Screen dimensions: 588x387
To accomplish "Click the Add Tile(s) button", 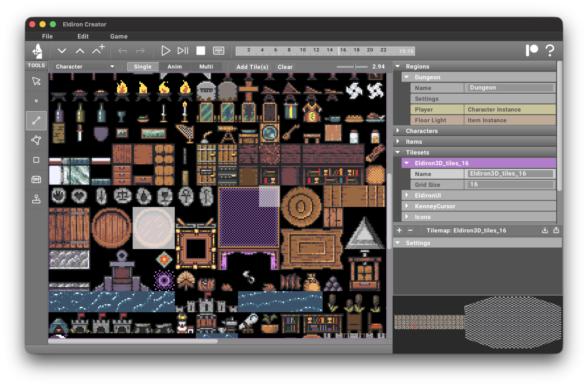I will (x=252, y=67).
